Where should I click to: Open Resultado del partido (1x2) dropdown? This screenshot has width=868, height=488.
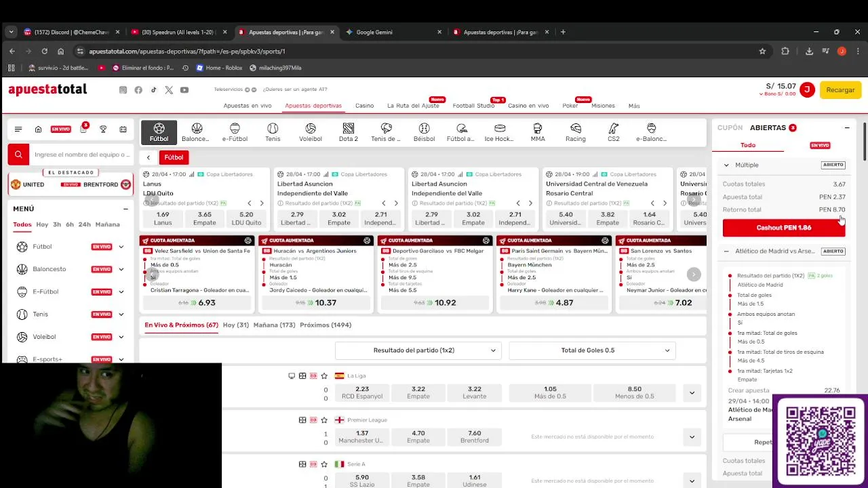point(418,350)
